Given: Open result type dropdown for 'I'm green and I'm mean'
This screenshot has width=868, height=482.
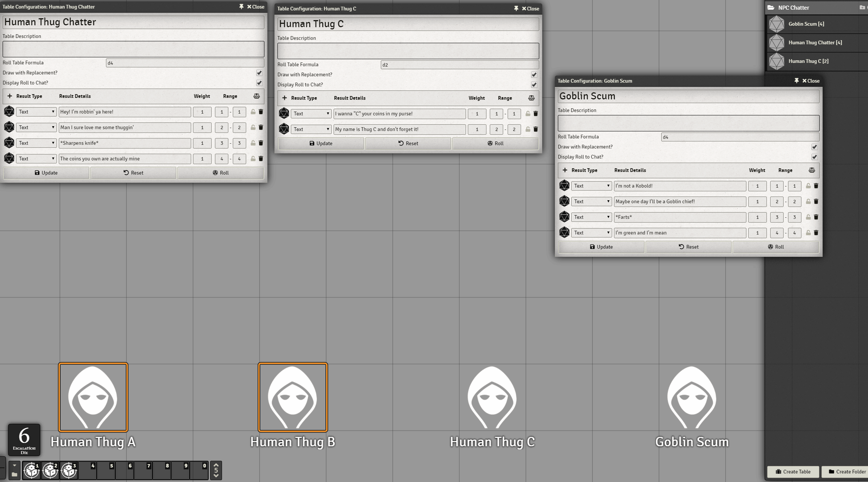Looking at the screenshot, I should [591, 233].
